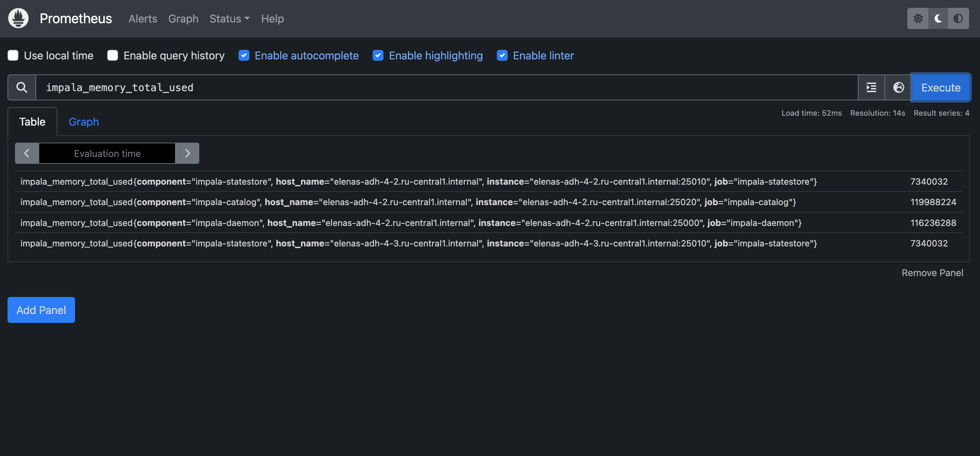Focus the expression input with impala_memory_total_used
The width and height of the screenshot is (980, 456).
click(x=447, y=87)
